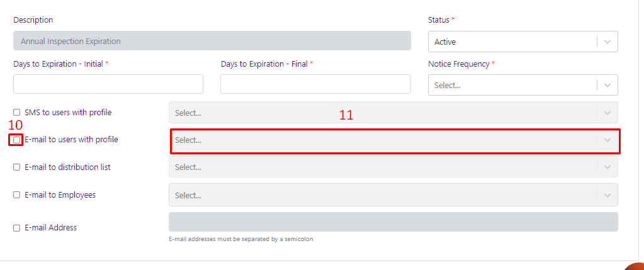Click the orange circular button at bottom corner
This screenshot has width=644, height=270.
coord(635,266)
